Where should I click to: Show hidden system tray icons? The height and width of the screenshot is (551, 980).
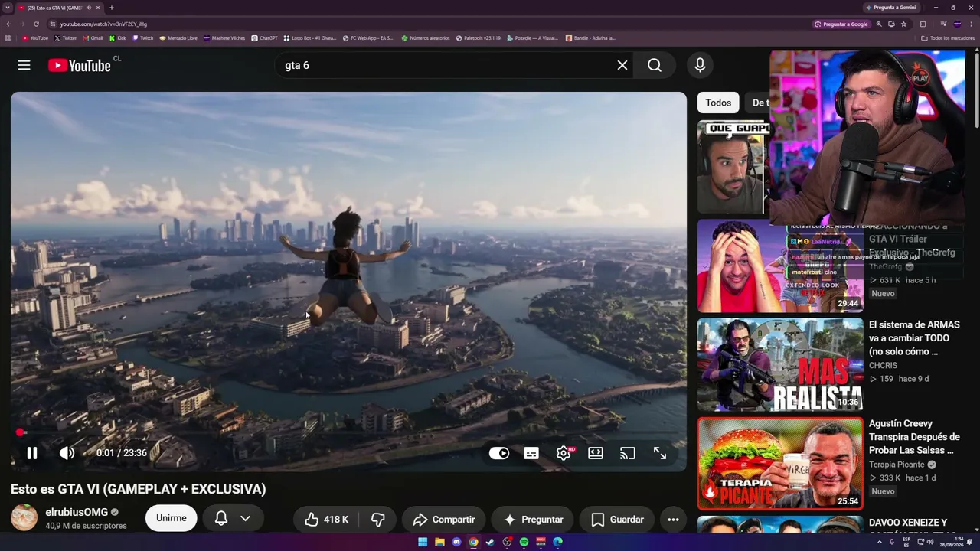coord(880,542)
